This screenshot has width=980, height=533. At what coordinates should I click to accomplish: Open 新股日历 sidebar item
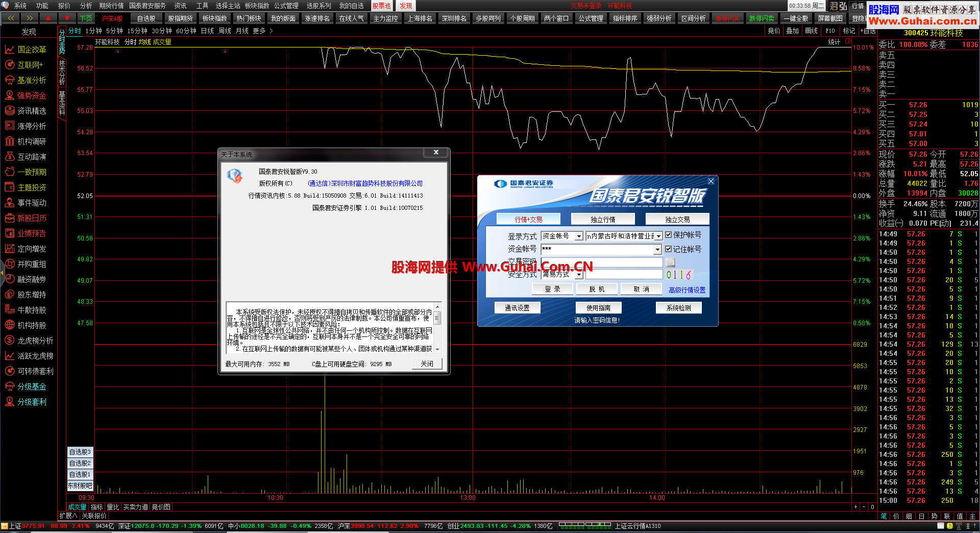point(26,218)
